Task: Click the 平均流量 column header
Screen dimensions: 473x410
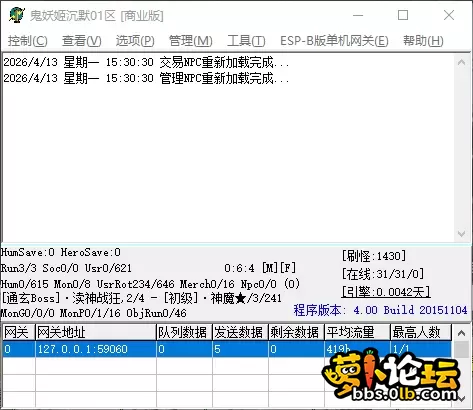Action: [357, 332]
